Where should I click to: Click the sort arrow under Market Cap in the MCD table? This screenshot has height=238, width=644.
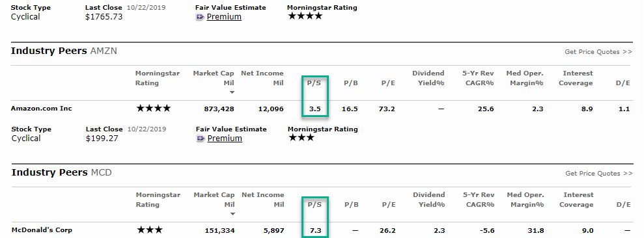(232, 214)
